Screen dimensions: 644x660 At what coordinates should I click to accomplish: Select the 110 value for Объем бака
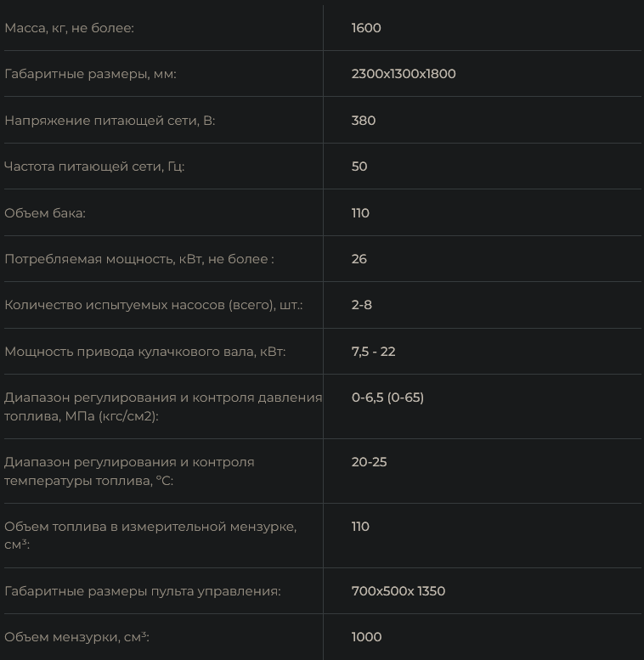pos(360,213)
